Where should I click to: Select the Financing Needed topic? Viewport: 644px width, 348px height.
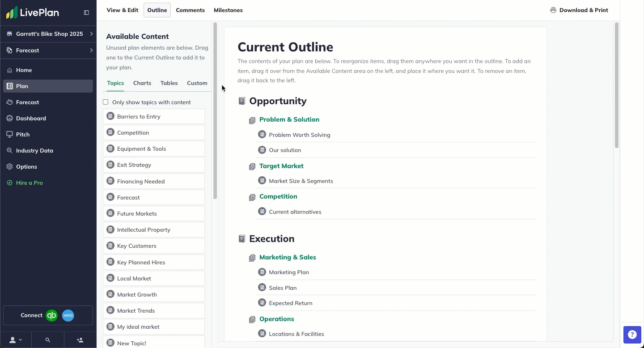[154, 181]
